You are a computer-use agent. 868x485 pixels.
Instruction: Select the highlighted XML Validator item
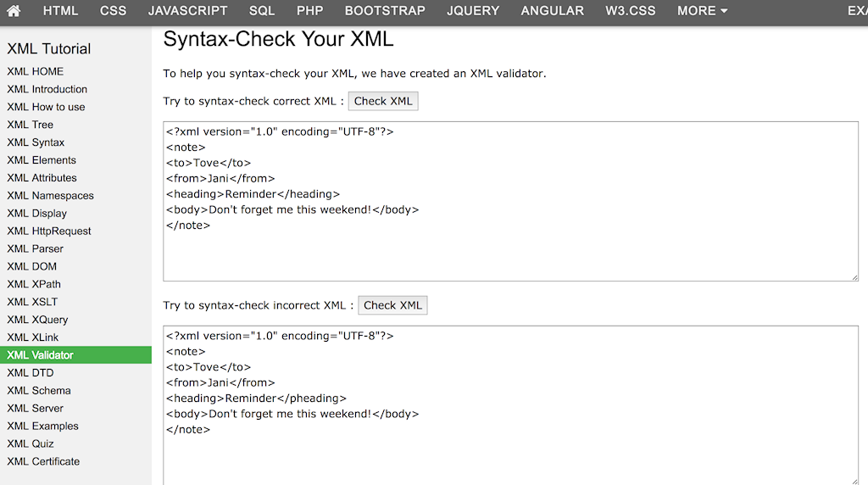(x=40, y=355)
